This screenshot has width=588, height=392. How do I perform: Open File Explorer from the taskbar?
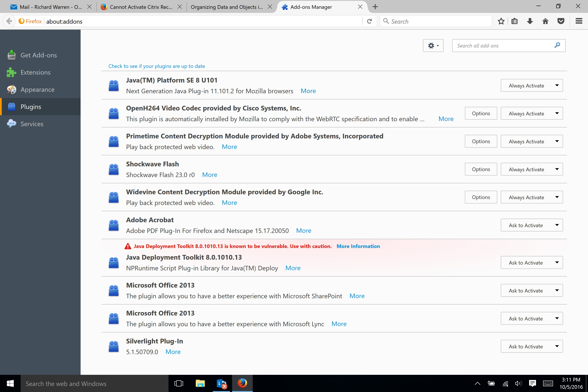click(200, 383)
